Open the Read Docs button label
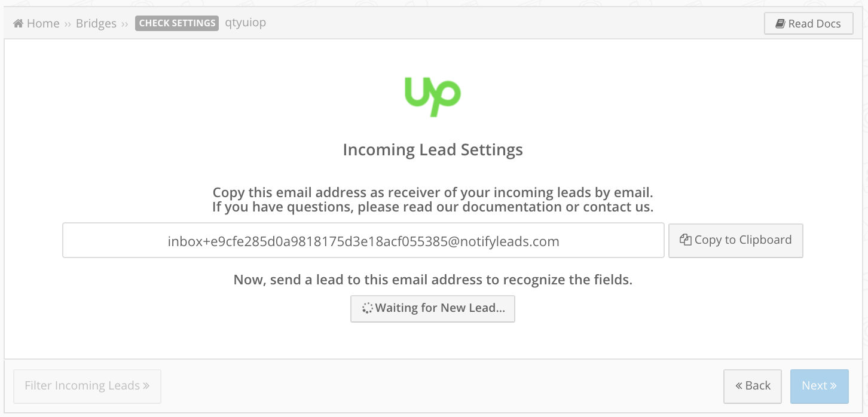This screenshot has height=417, width=868. point(814,24)
